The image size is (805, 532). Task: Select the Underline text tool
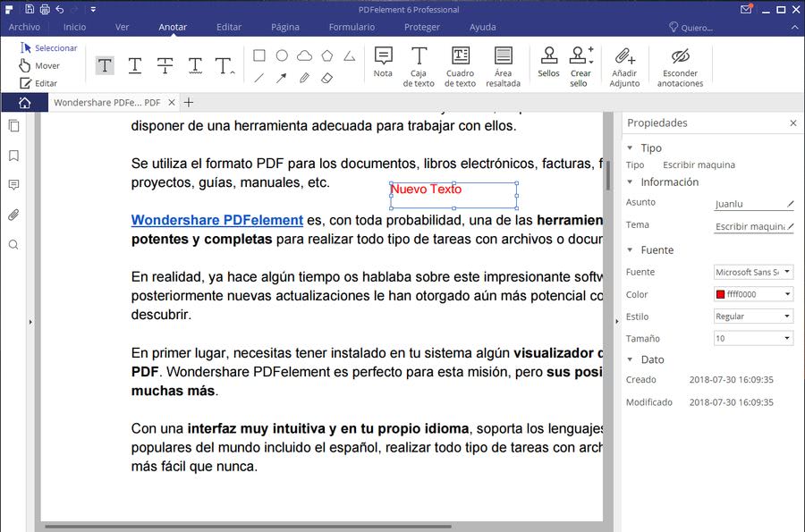click(134, 65)
